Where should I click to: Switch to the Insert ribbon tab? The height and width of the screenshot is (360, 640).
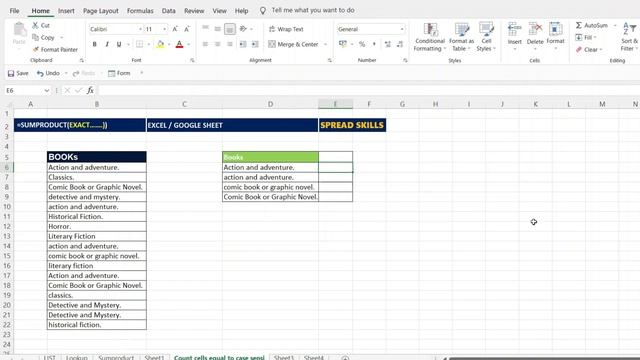click(66, 11)
